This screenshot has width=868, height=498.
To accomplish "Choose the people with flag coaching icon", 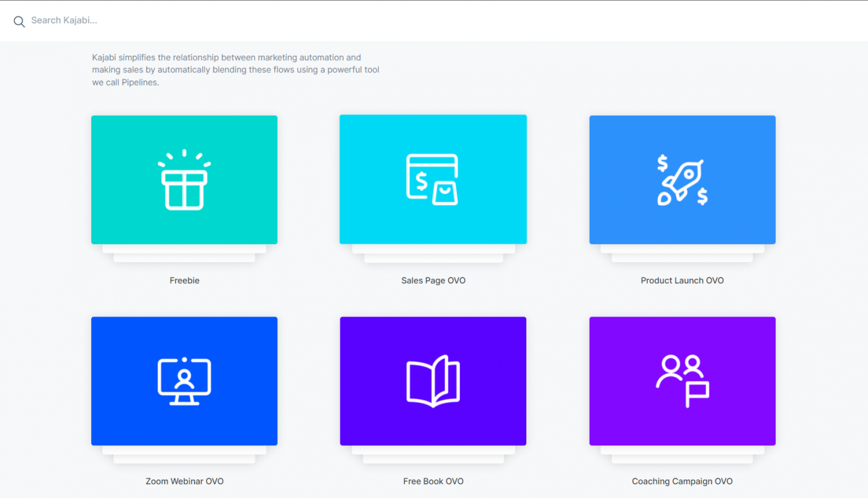I will 682,381.
